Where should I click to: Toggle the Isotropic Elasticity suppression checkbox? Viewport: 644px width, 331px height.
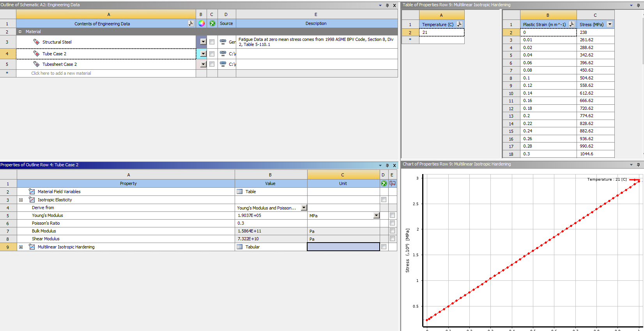[384, 200]
